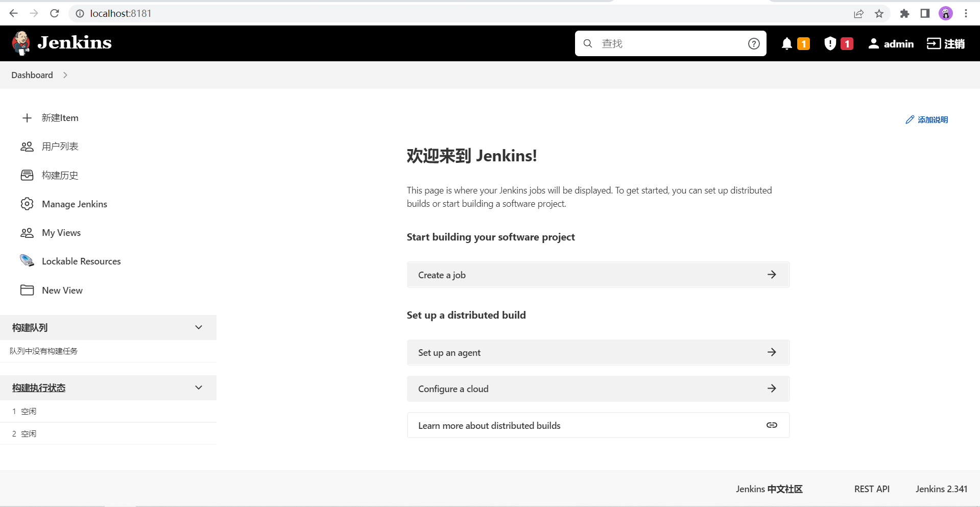Open Learn more about distributed builds link
This screenshot has width=980, height=507.
click(598, 425)
